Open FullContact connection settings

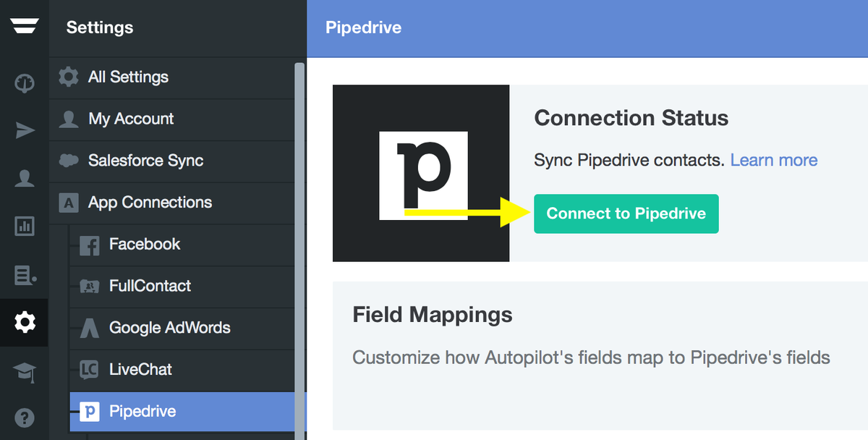(x=182, y=287)
